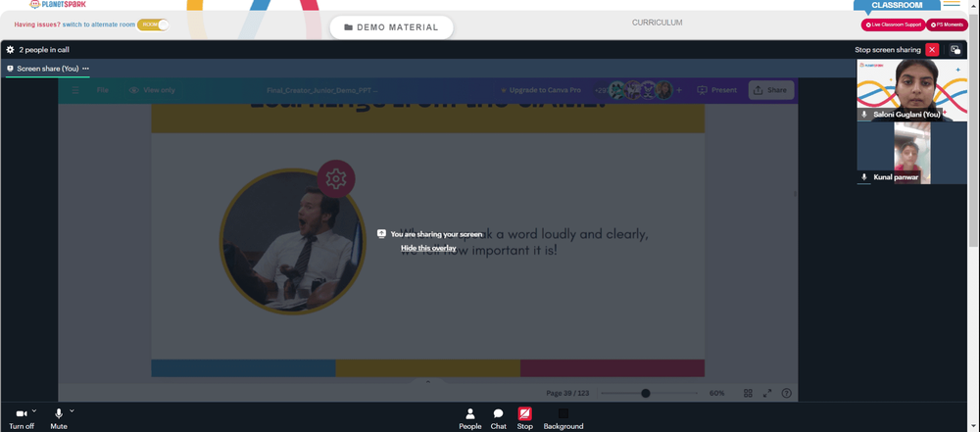The width and height of the screenshot is (980, 432).
Task: Open Screen share tab more options
Action: click(85, 69)
